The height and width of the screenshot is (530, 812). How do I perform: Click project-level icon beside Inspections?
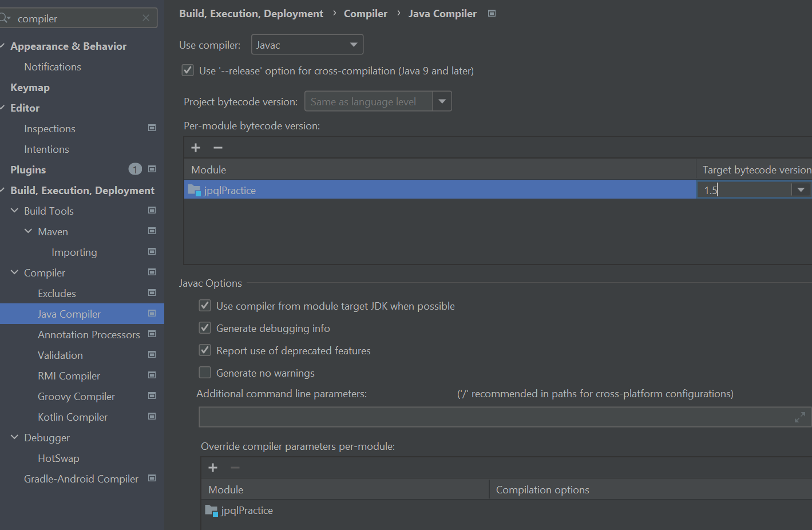(x=152, y=128)
